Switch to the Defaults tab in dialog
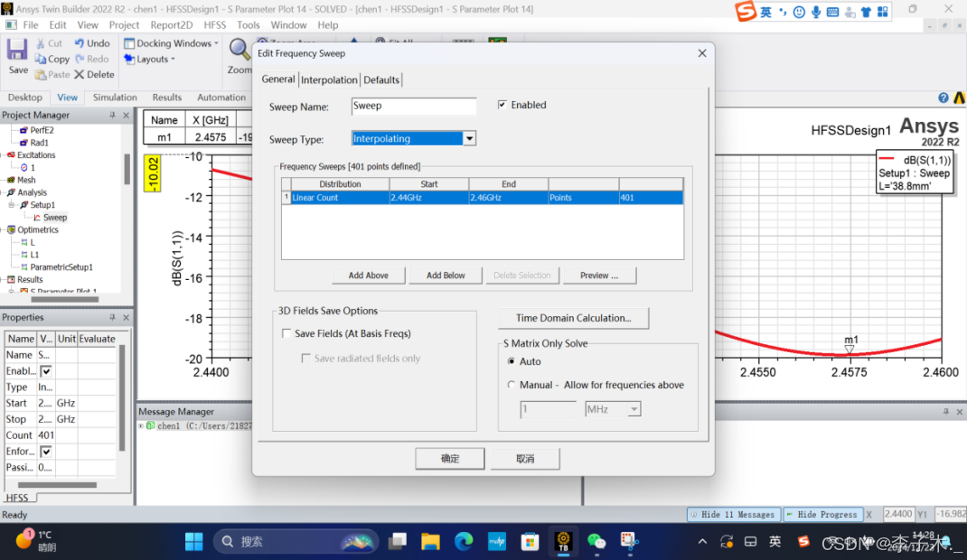Screen dimensions: 967x560 pyautogui.click(x=381, y=79)
